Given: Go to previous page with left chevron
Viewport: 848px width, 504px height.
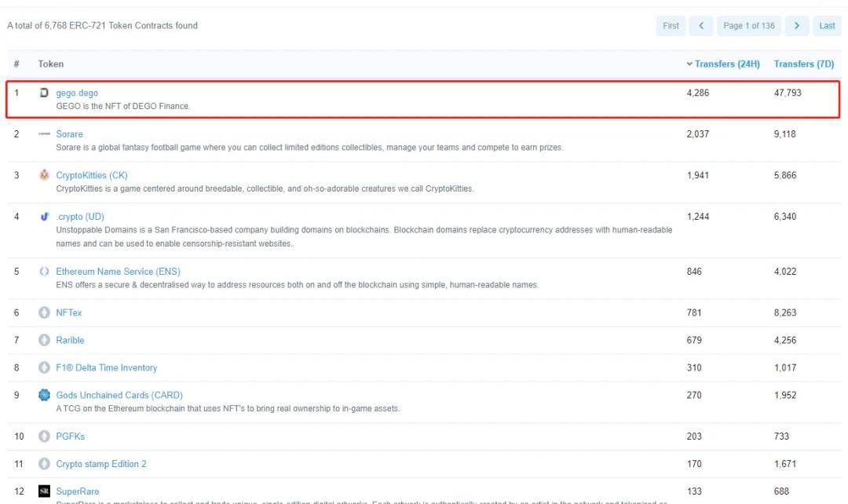Looking at the screenshot, I should pos(701,25).
